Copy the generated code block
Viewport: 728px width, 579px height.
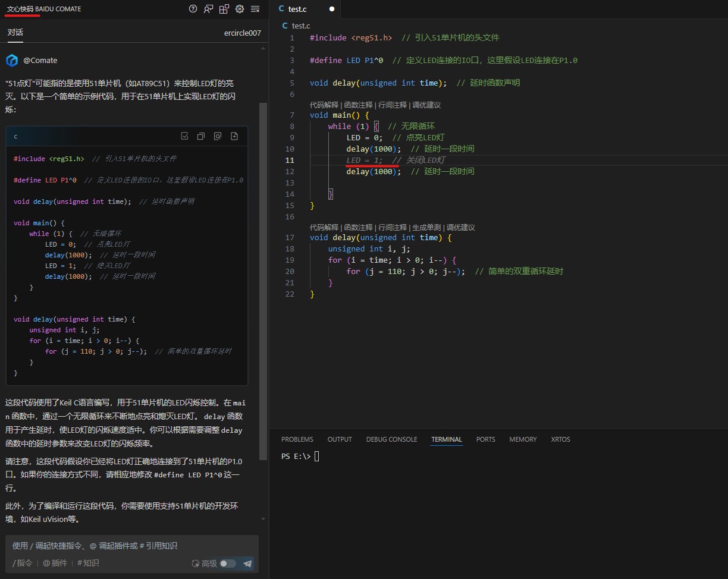201,136
